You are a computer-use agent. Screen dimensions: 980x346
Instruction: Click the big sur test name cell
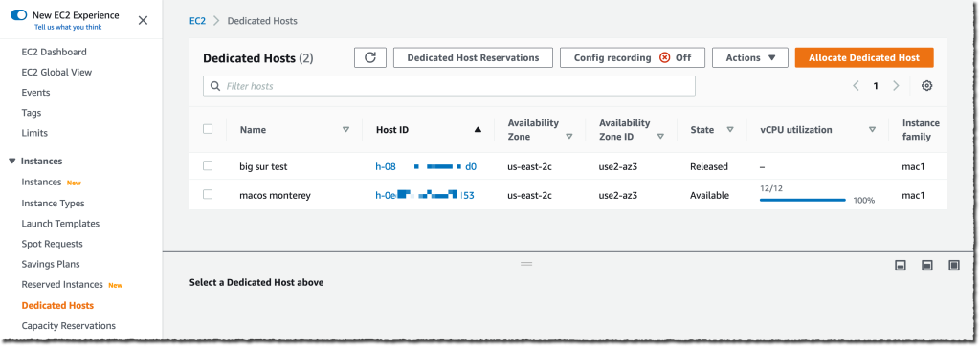click(x=263, y=166)
